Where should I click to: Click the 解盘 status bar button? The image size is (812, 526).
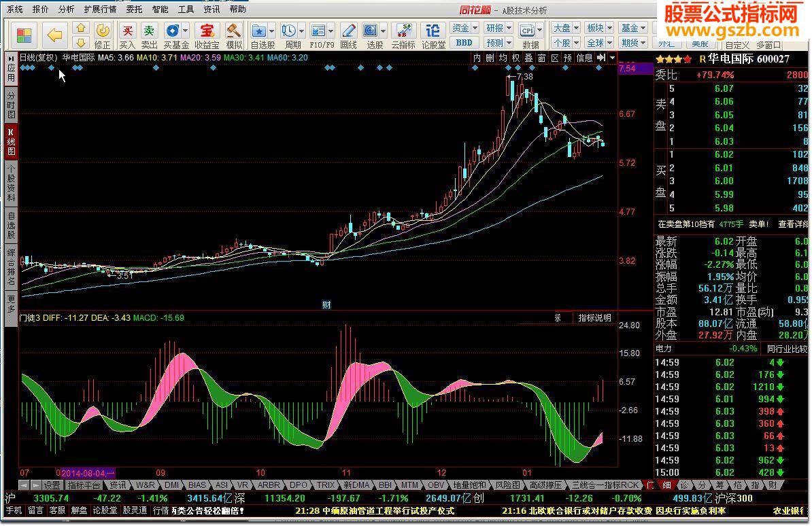[x=79, y=510]
